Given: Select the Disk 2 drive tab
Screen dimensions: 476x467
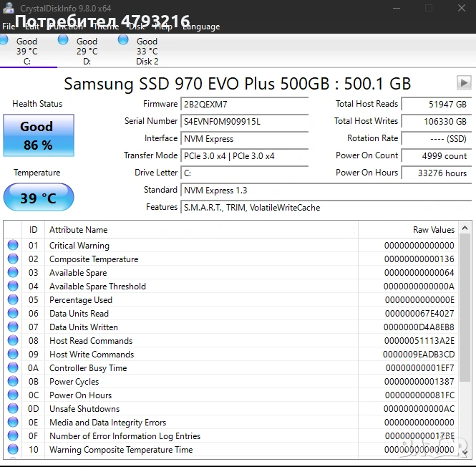Looking at the screenshot, I should pyautogui.click(x=147, y=51).
